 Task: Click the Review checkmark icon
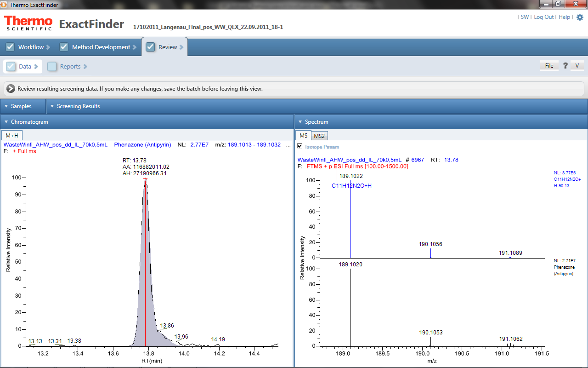(x=150, y=47)
